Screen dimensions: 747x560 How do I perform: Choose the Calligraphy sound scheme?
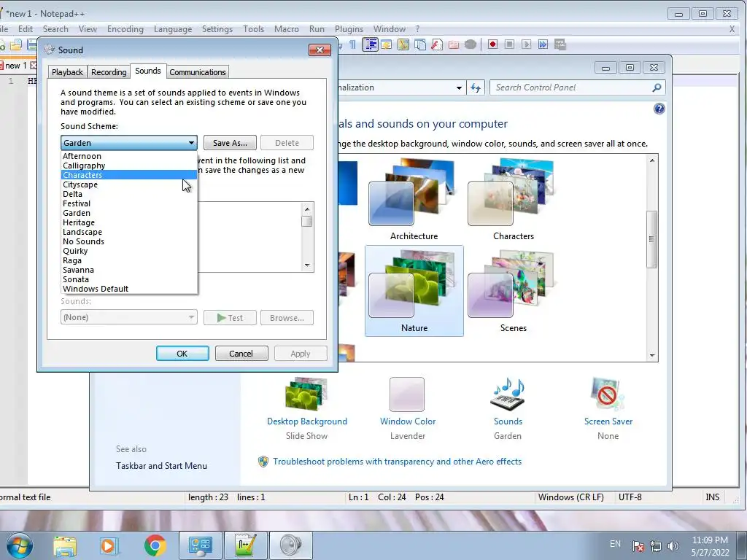pyautogui.click(x=129, y=166)
